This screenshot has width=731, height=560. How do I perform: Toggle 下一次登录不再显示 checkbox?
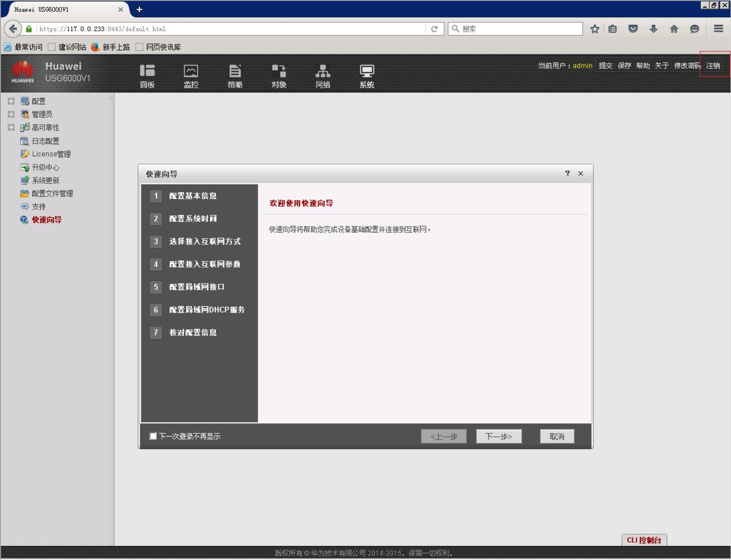point(153,436)
